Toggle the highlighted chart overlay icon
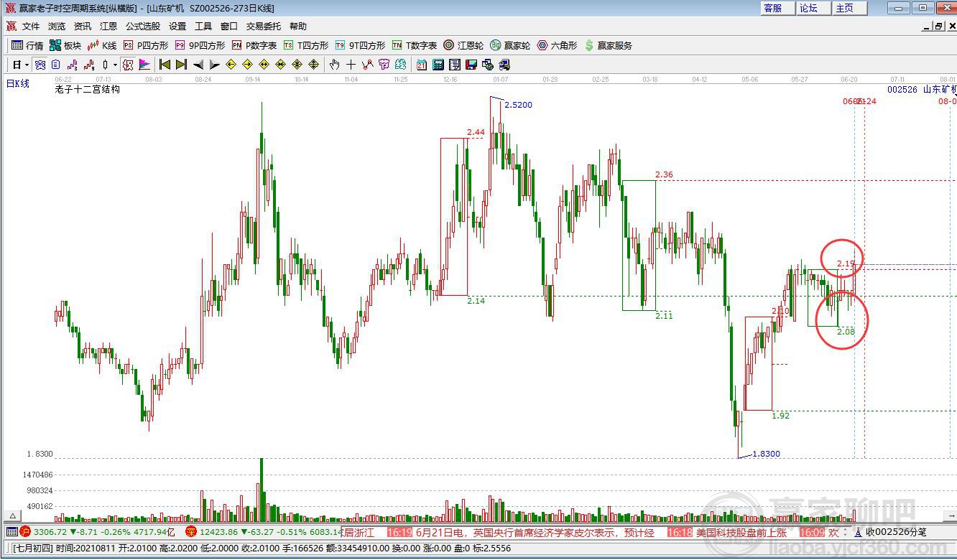957x560 pixels. click(x=40, y=65)
